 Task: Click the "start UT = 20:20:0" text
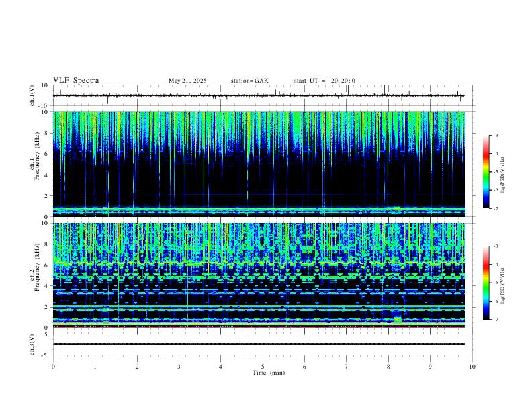click(x=324, y=81)
